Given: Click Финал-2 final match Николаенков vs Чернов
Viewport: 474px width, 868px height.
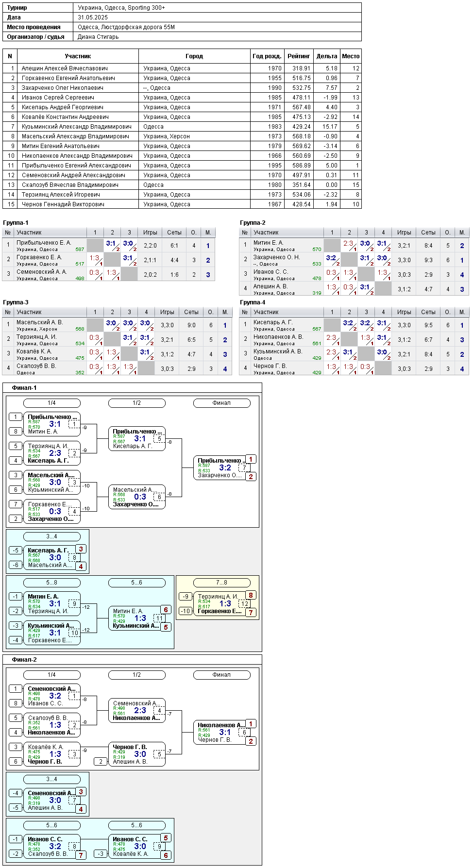Looking at the screenshot, I should click(x=222, y=733).
